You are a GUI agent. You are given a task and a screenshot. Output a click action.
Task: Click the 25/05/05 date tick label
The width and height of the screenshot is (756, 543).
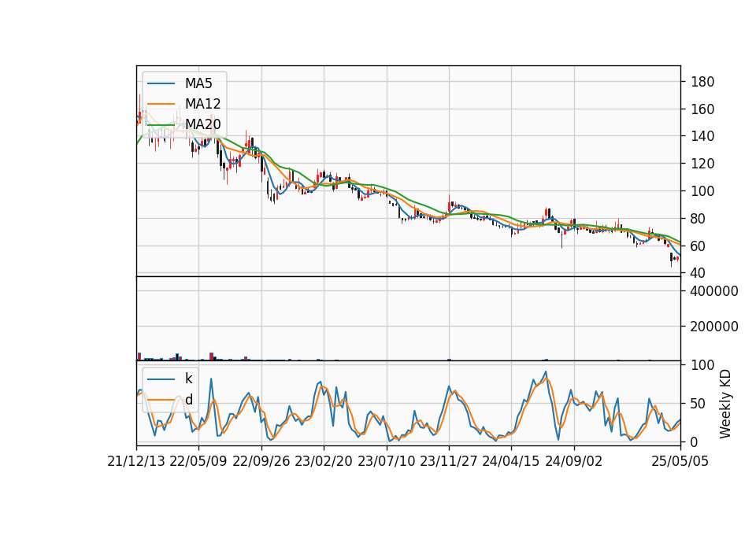(680, 461)
